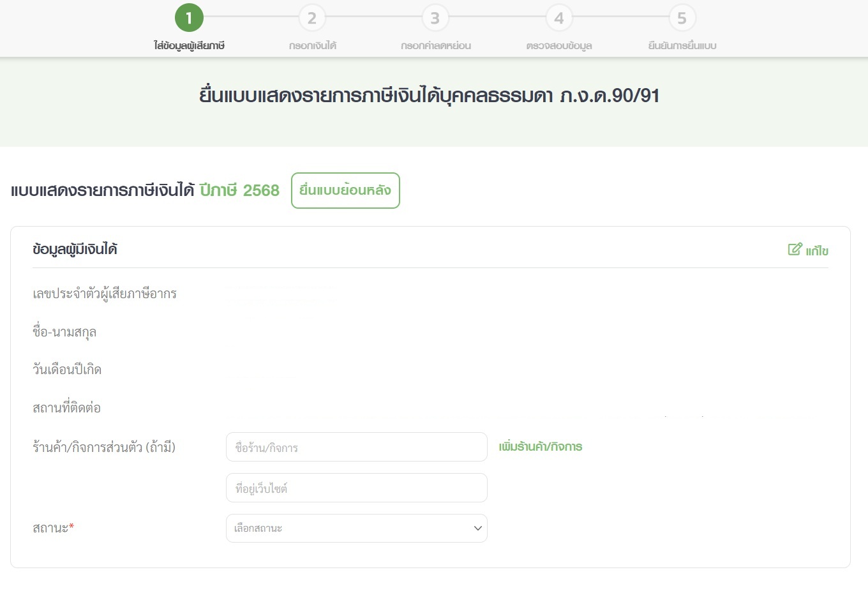Viewport: 868px width, 609px height.
Task: Switch to the ตรวจสอบข้อมูล step label
Action: (x=559, y=45)
